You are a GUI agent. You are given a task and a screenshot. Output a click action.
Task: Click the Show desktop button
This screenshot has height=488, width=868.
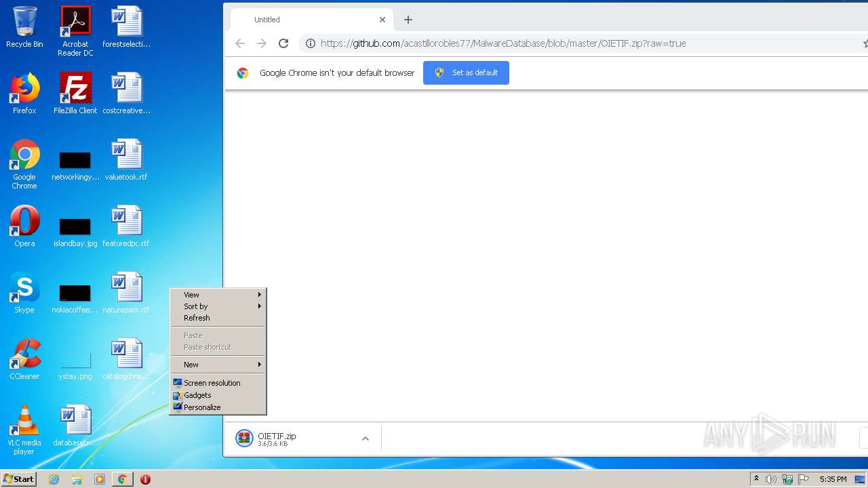pos(860,479)
